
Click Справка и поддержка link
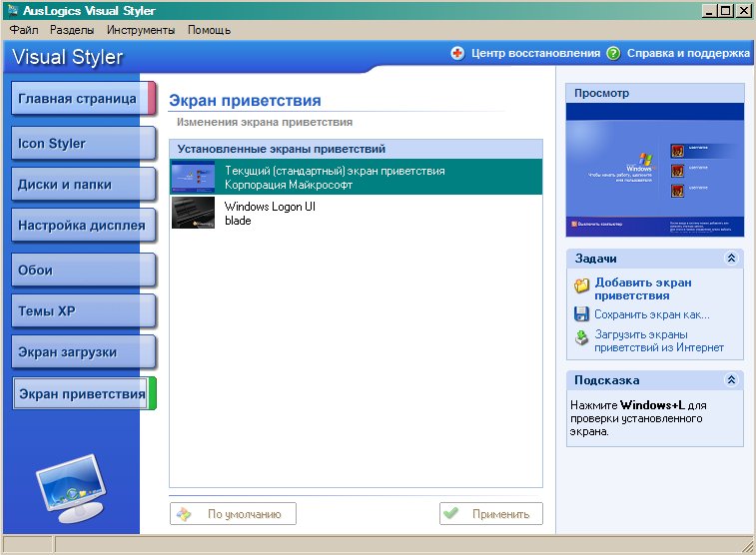pos(688,53)
